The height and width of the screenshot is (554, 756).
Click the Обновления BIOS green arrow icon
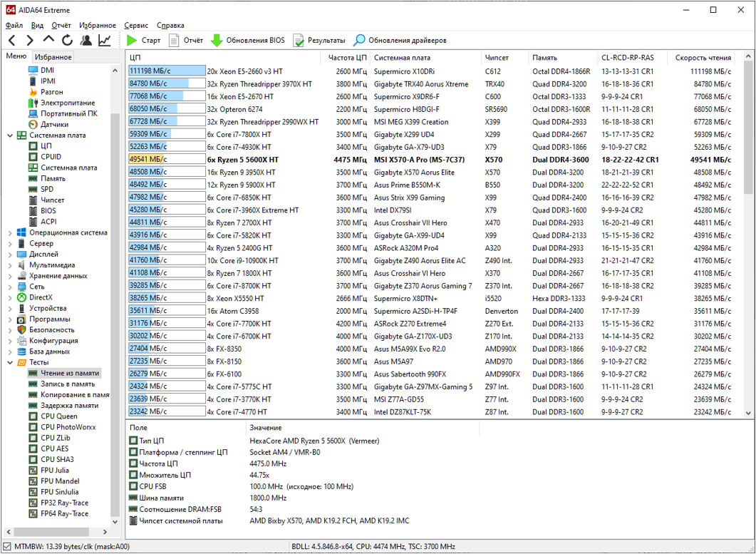click(217, 41)
